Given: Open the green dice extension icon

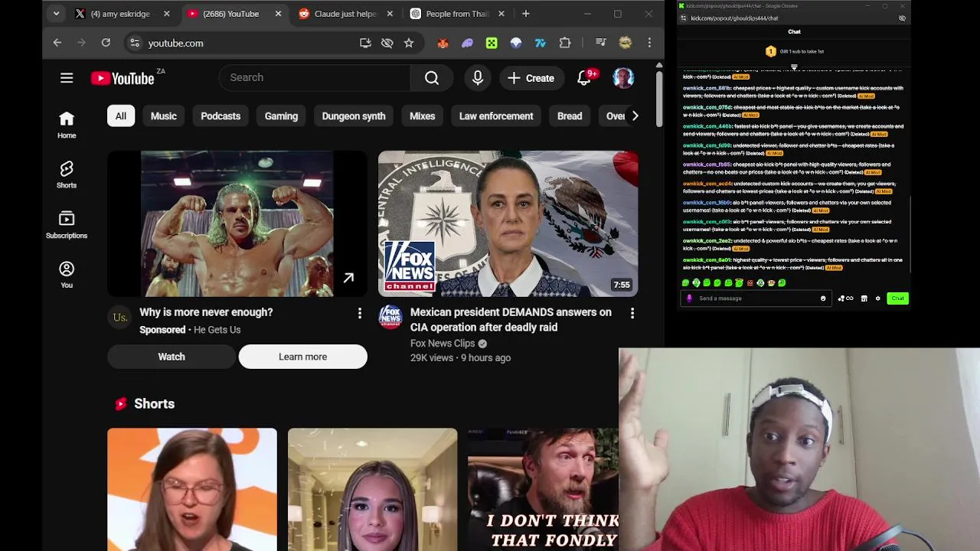Looking at the screenshot, I should 492,43.
